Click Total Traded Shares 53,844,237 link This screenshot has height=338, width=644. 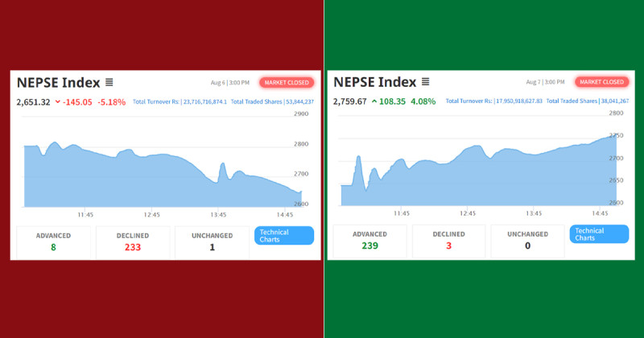pos(272,102)
